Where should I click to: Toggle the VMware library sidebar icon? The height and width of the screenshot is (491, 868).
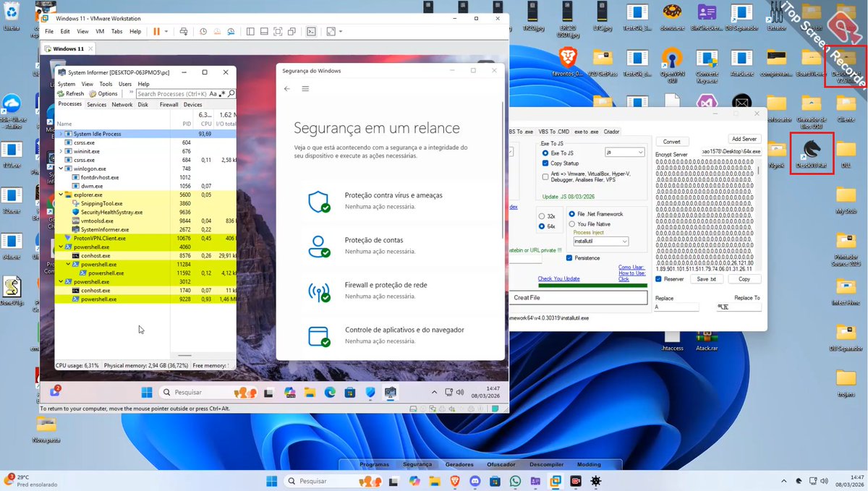250,32
